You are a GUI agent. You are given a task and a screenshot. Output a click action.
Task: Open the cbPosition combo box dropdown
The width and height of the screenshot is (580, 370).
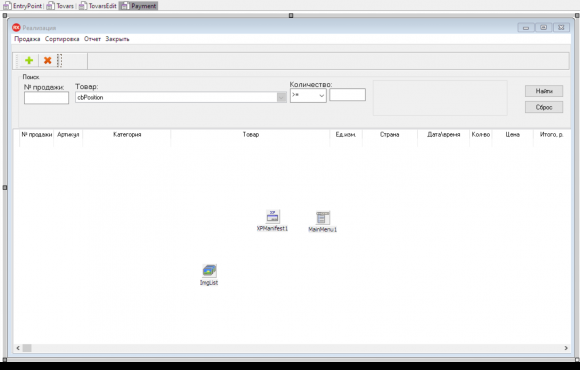point(281,97)
